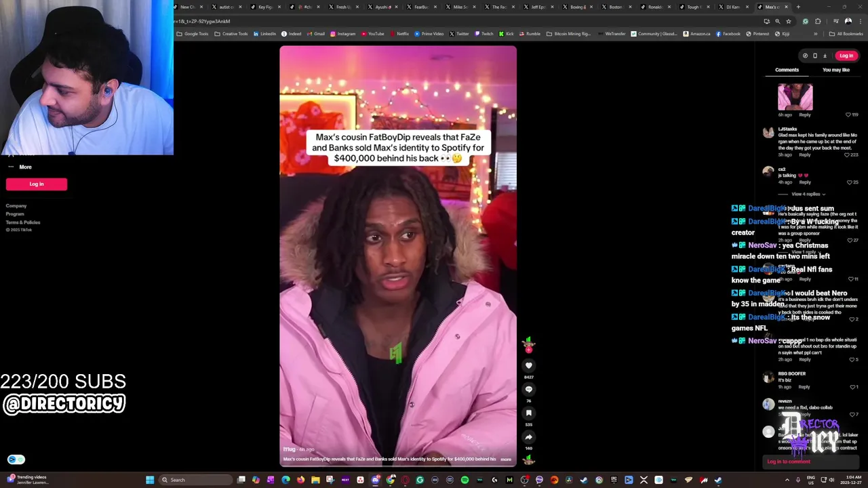
Task: Open browser zoom magnifier icon in address bar
Action: point(777,21)
